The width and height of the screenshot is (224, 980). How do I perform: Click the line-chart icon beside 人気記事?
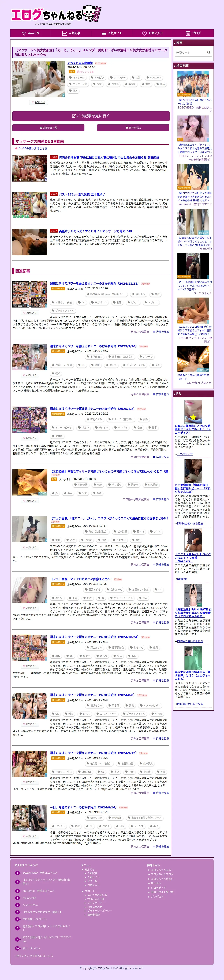pos(65,34)
